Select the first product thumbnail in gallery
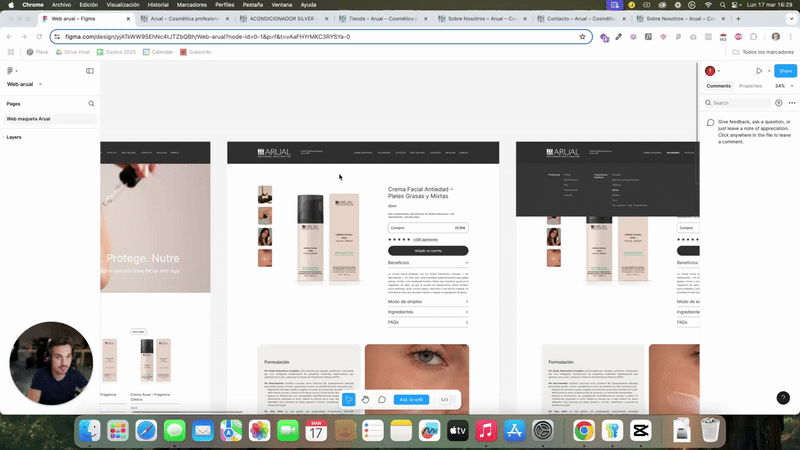This screenshot has width=800, height=450. (265, 194)
